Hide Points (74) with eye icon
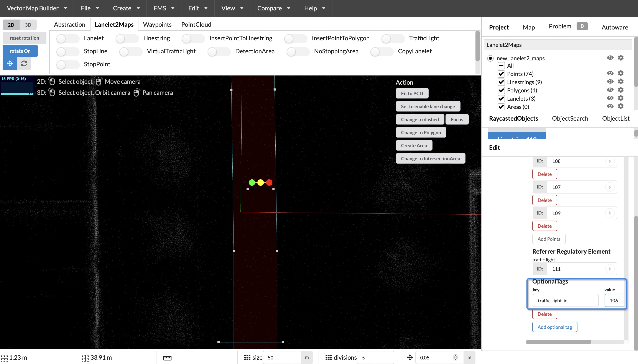638x364 pixels. pyautogui.click(x=610, y=73)
